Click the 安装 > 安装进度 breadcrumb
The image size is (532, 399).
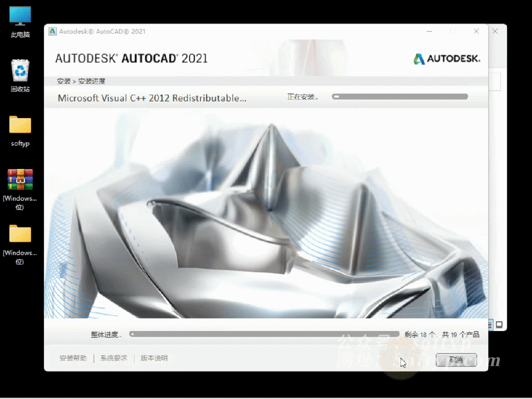point(81,81)
